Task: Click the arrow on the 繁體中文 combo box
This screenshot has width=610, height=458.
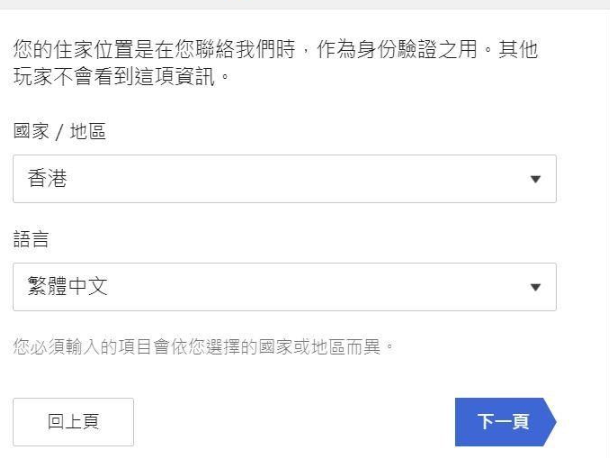Action: click(x=535, y=288)
